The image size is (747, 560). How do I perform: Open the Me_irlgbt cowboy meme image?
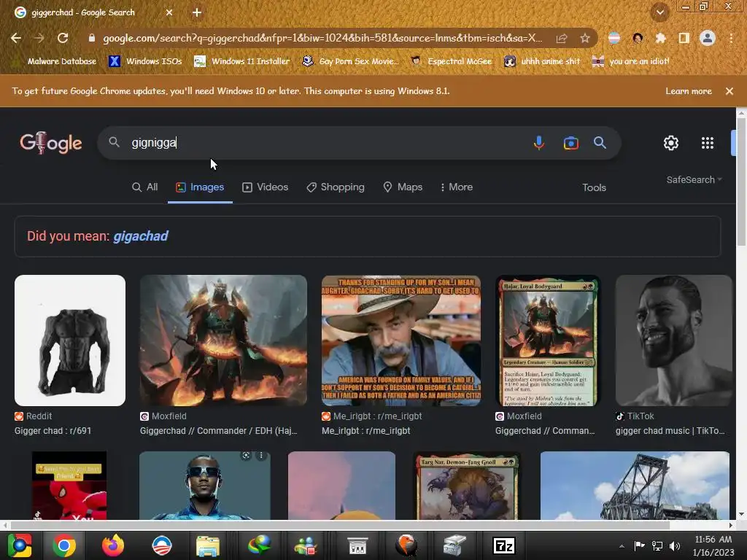click(401, 341)
